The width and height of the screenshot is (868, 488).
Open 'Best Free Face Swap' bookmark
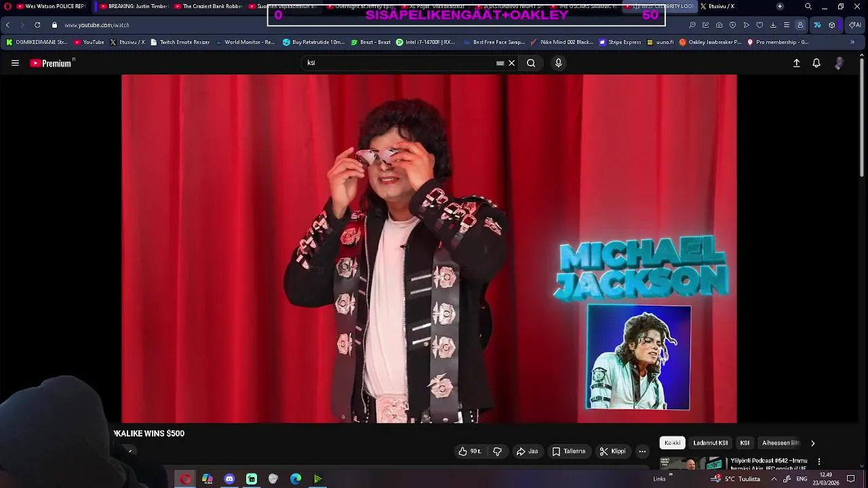tap(494, 42)
